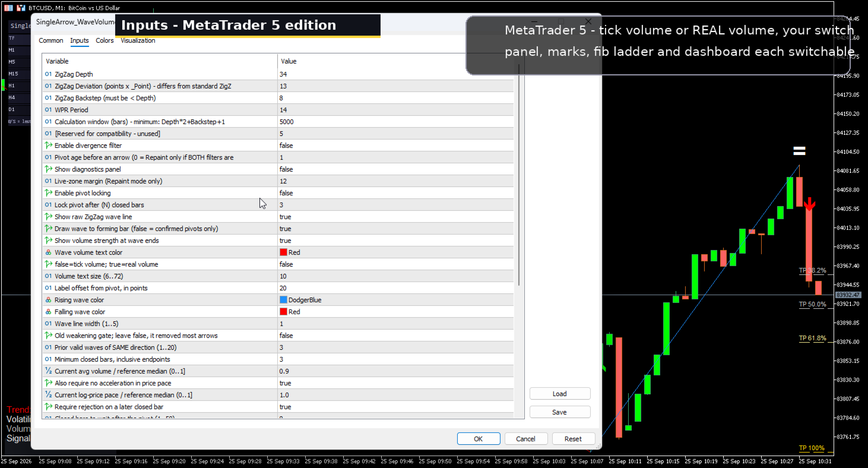The width and height of the screenshot is (868, 468).
Task: Click the white equals mark above the candle
Action: point(800,151)
